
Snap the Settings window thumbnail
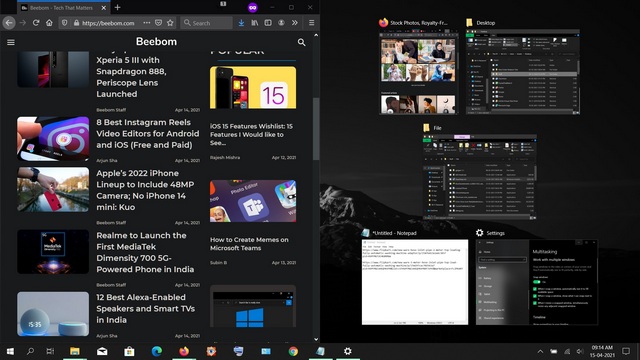pyautogui.click(x=537, y=282)
